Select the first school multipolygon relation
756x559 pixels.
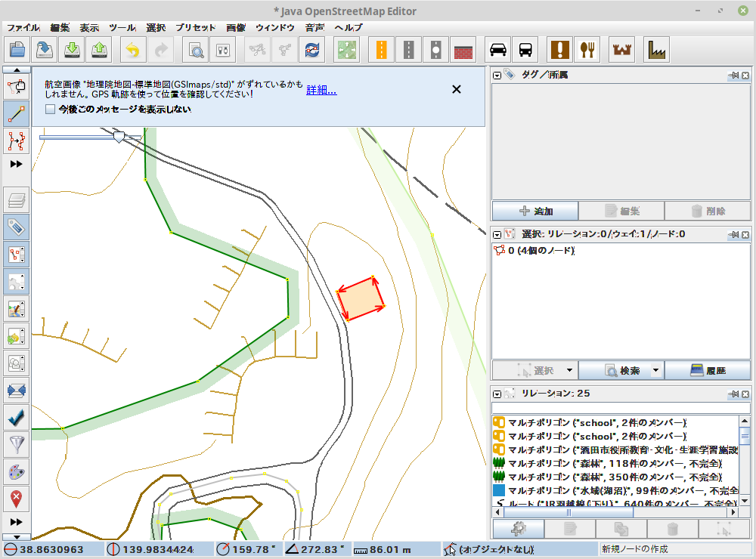[596, 422]
